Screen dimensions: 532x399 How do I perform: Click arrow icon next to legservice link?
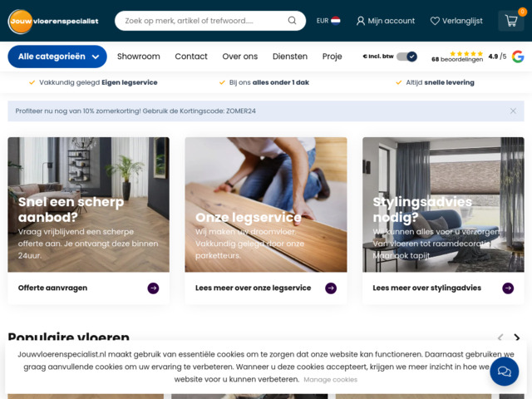331,288
